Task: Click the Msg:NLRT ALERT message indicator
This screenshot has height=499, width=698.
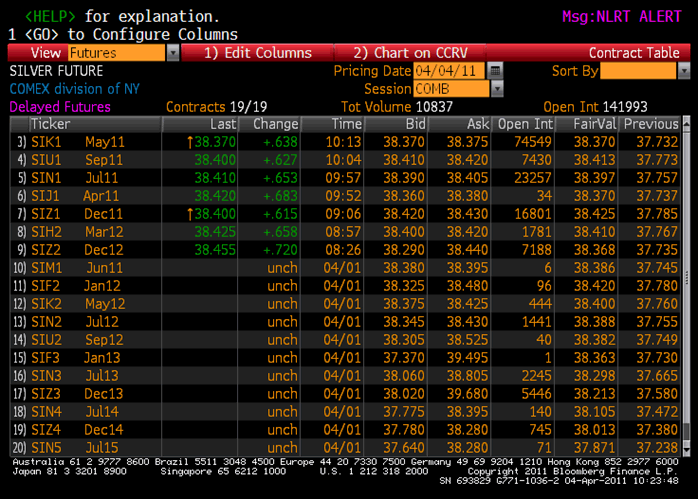Action: 621,17
